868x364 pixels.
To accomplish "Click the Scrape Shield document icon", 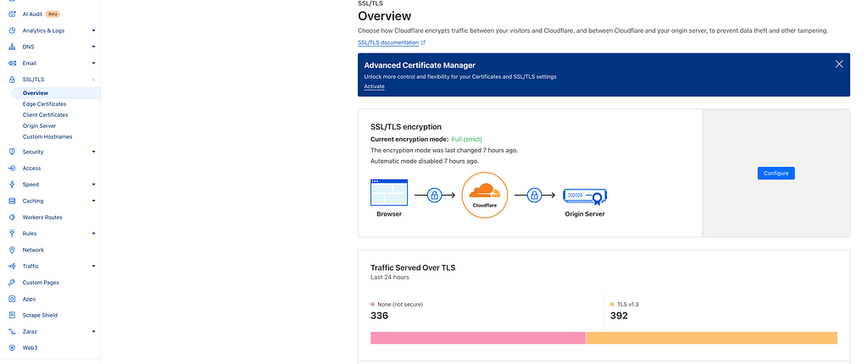I will tap(12, 315).
